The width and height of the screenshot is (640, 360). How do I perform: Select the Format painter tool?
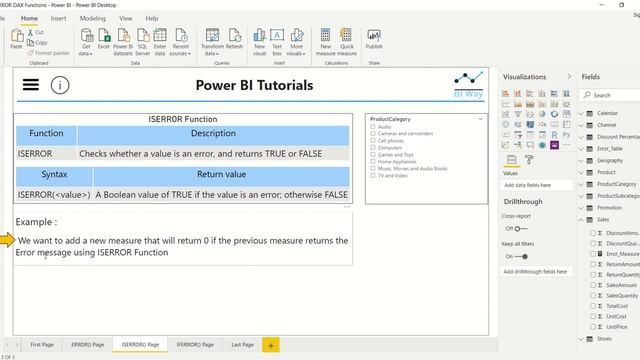[48, 53]
